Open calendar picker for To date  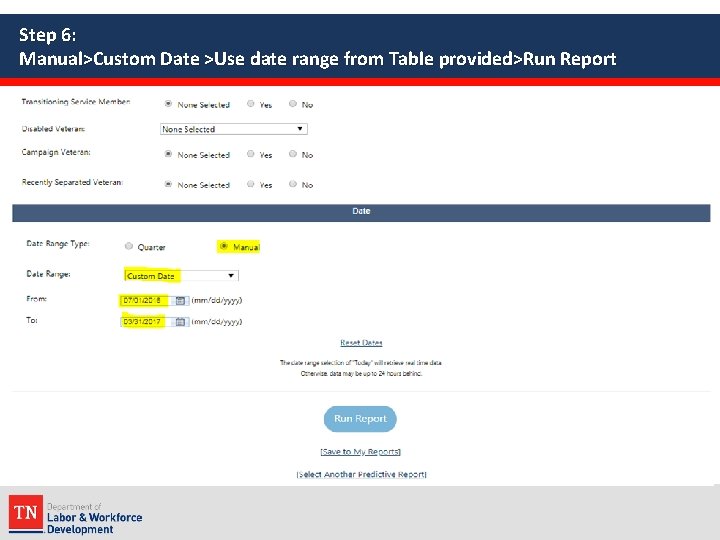pyautogui.click(x=180, y=322)
